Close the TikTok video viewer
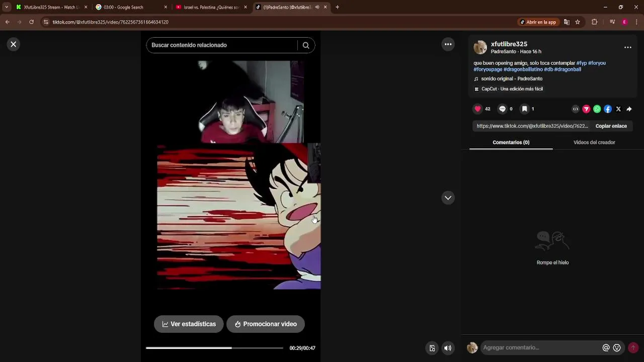Screen dimensions: 644x362 (14, 44)
